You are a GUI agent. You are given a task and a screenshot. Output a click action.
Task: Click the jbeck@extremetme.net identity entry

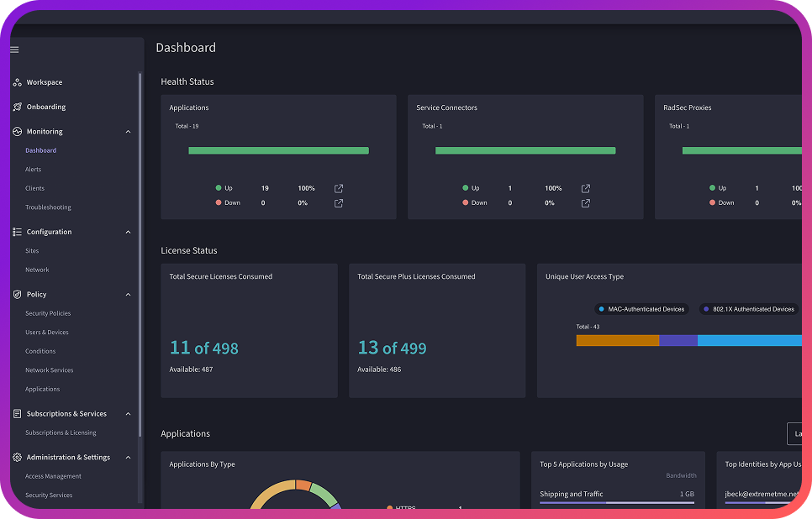(760, 494)
